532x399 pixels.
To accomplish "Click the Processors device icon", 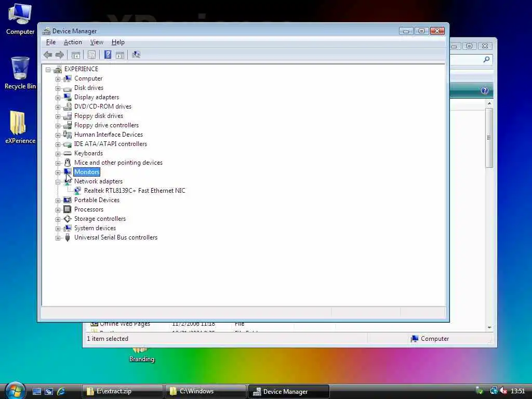I will point(68,209).
